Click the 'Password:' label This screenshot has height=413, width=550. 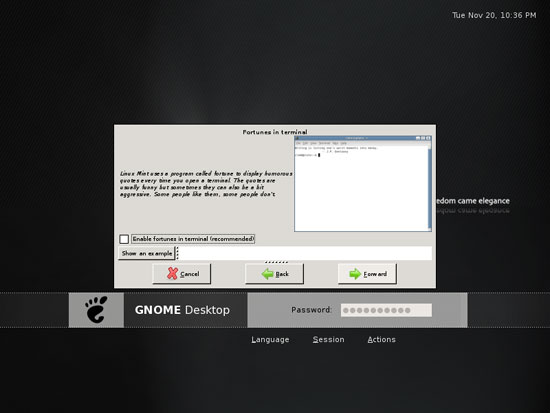coord(311,310)
